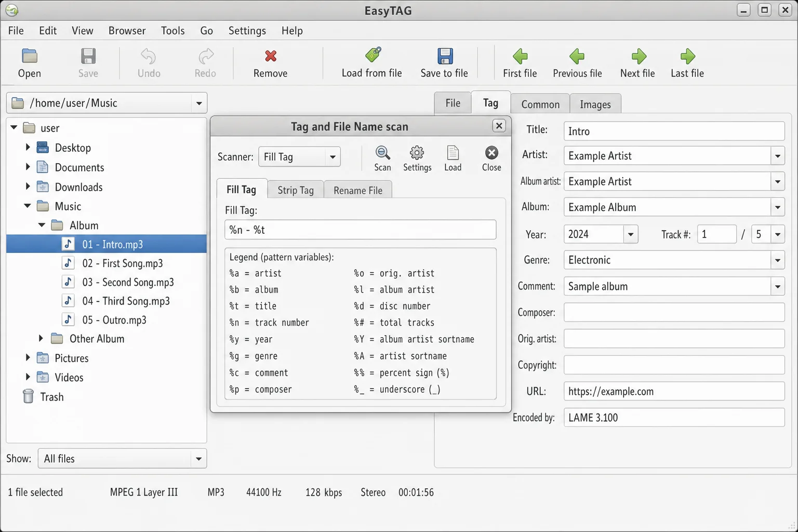The height and width of the screenshot is (532, 798).
Task: Open the Comment dropdown arrow
Action: click(x=778, y=286)
